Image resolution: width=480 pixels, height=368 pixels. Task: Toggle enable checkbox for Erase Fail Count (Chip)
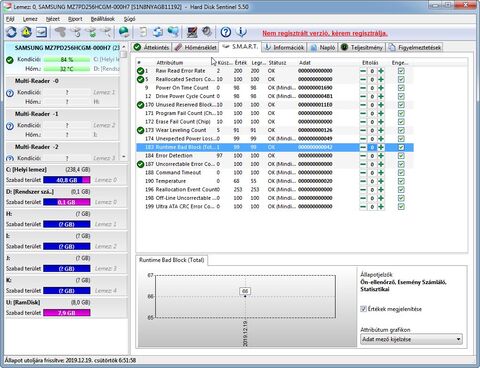(x=401, y=122)
